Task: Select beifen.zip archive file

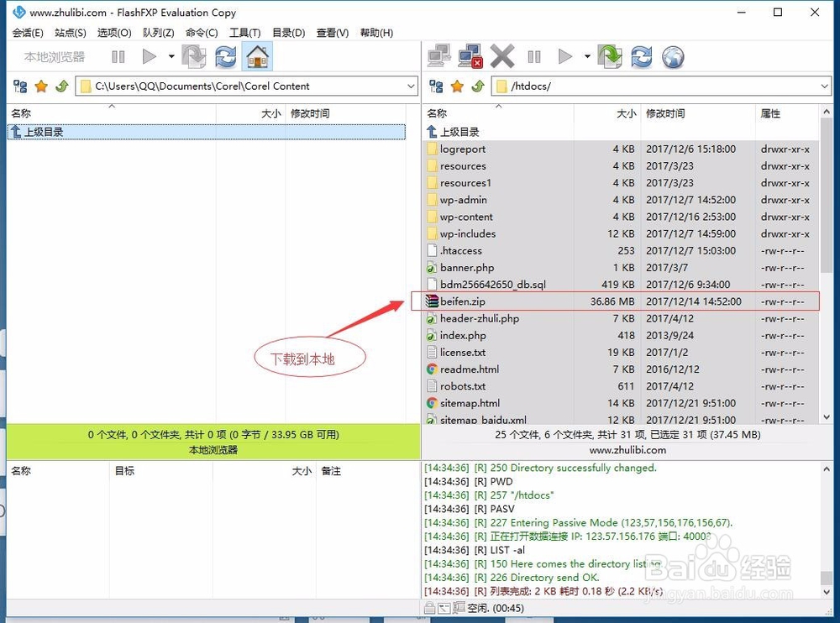Action: coord(621,301)
